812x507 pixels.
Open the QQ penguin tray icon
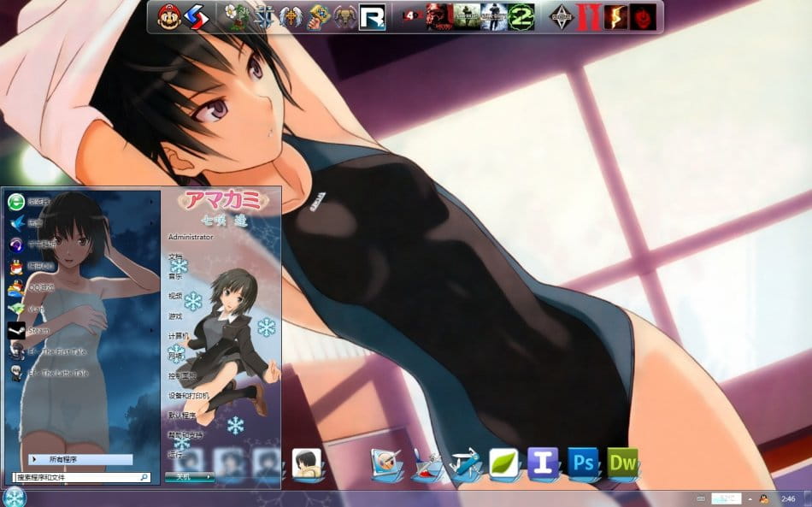pos(764,498)
